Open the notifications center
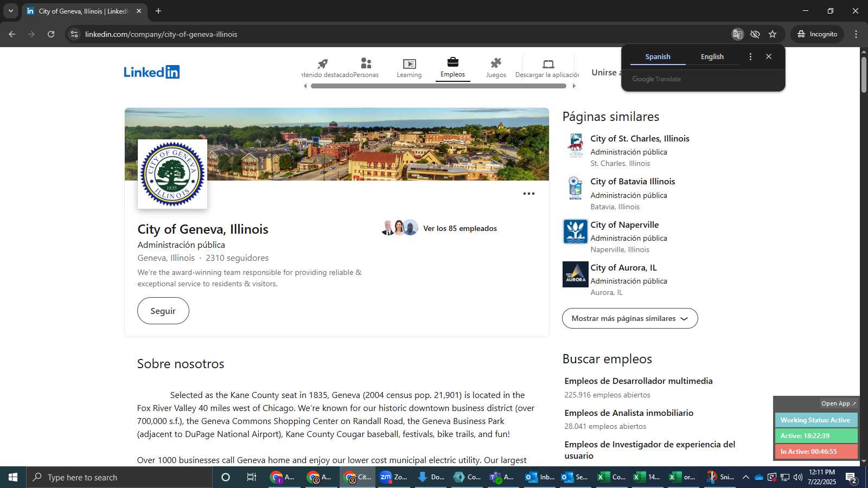Screen dimensions: 868x488 [x=851, y=477]
